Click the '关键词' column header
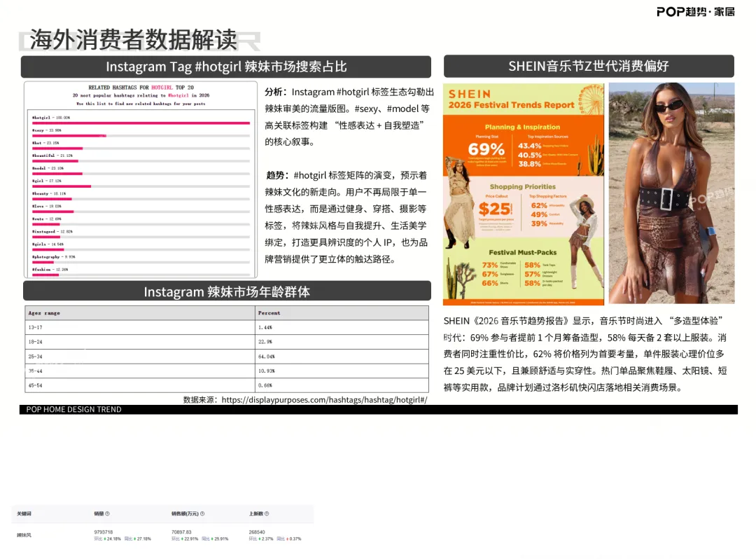Image resolution: width=756 pixels, height=559 pixels. coord(24,513)
